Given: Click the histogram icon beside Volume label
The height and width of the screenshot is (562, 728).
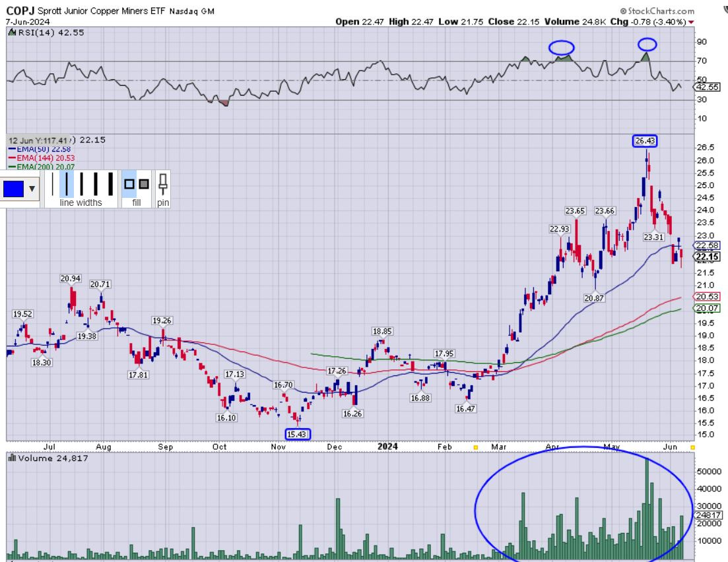Looking at the screenshot, I should click(x=12, y=458).
